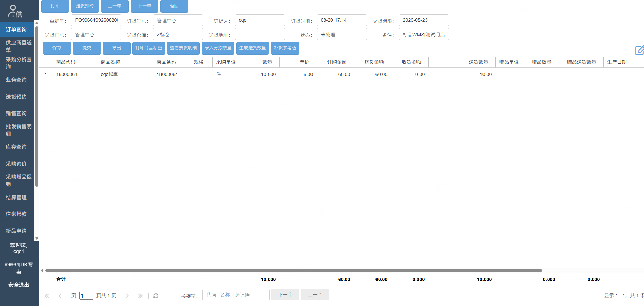The height and width of the screenshot is (306, 644).
Task: Go to last page with double-right arrow
Action: pos(140,296)
